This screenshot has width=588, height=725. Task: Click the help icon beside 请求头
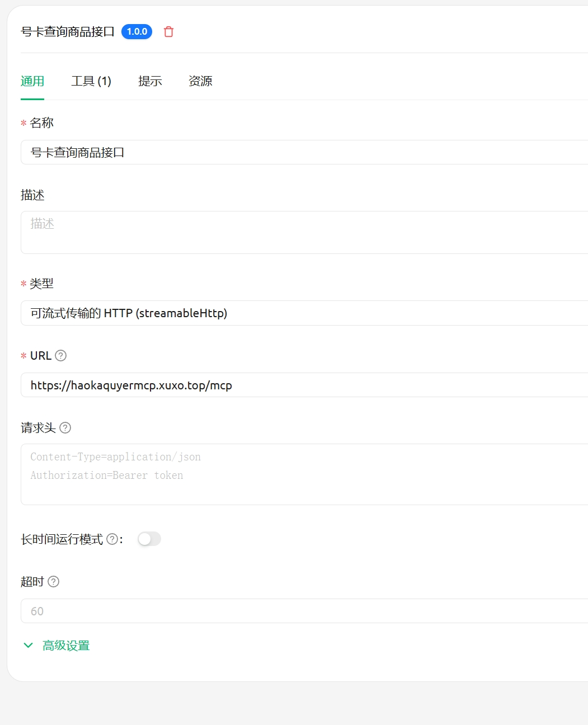tap(65, 428)
